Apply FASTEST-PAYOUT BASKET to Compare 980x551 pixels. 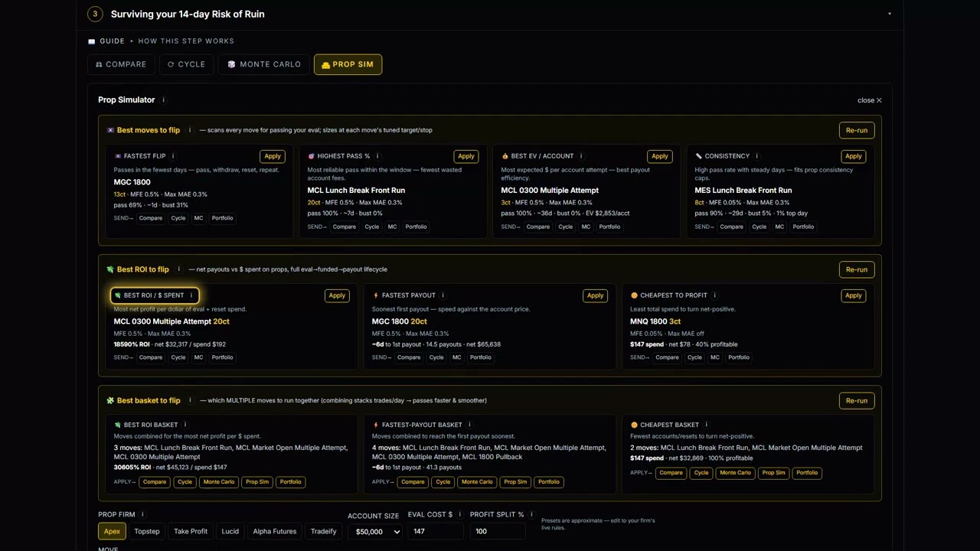pyautogui.click(x=413, y=482)
